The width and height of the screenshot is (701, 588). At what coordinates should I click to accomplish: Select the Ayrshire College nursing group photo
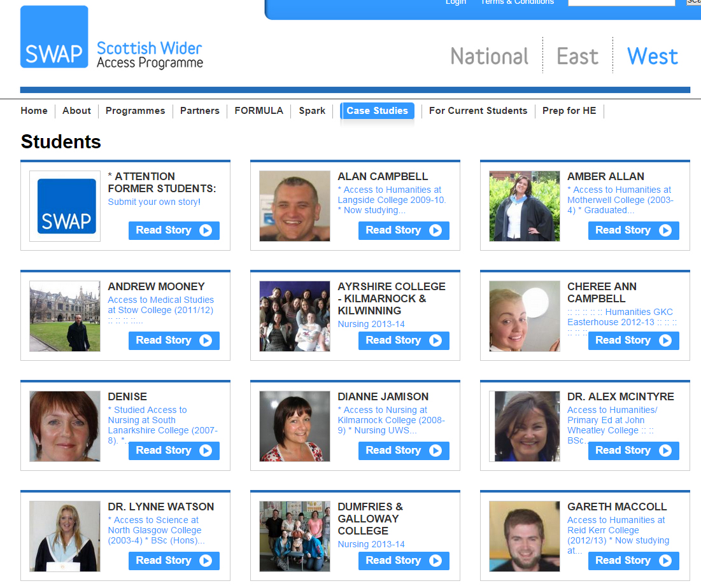pyautogui.click(x=295, y=316)
